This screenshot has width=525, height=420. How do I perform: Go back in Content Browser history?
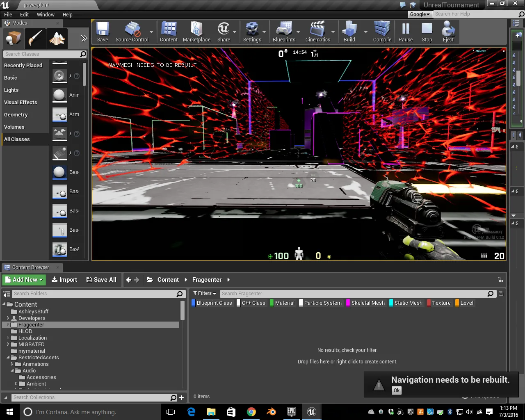pos(129,280)
